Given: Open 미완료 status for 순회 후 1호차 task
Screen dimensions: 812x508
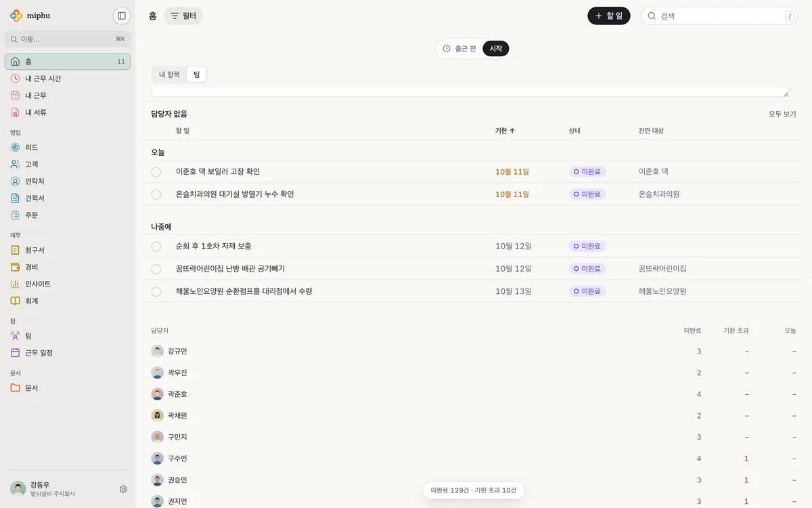Looking at the screenshot, I should pyautogui.click(x=587, y=247).
